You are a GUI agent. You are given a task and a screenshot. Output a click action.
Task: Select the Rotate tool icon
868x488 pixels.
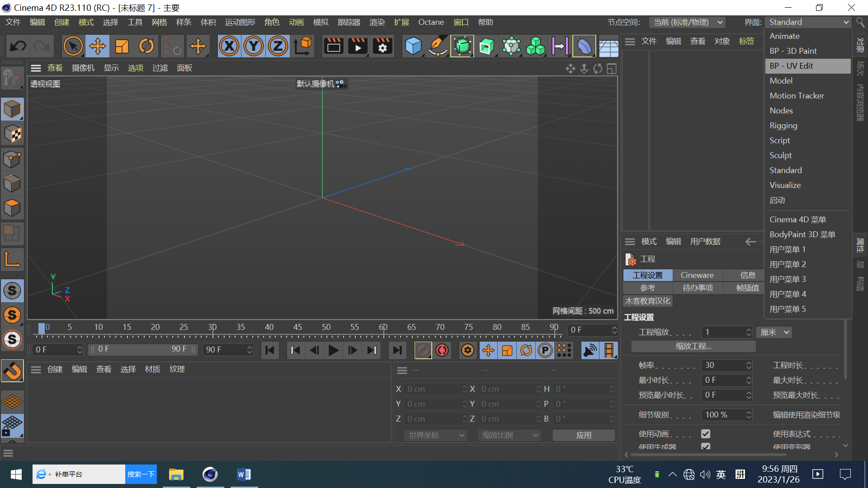point(146,46)
